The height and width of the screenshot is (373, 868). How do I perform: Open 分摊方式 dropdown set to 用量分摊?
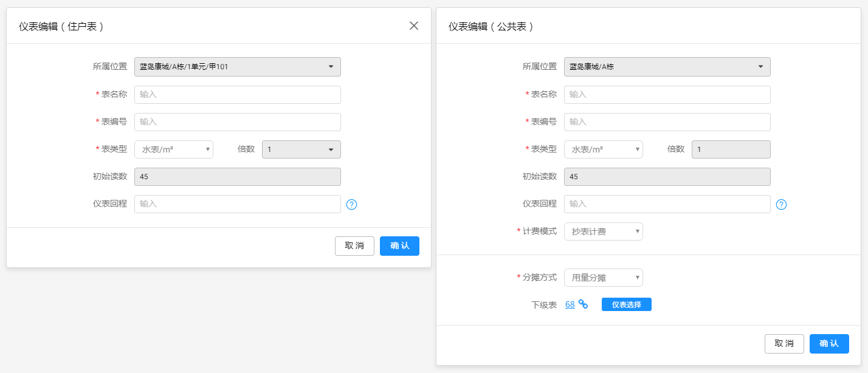coord(603,278)
